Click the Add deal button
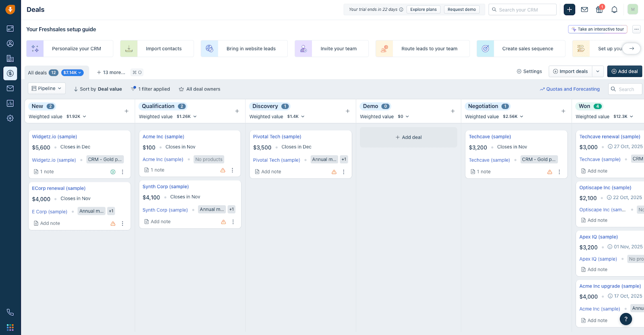The height and width of the screenshot is (335, 644). [624, 72]
